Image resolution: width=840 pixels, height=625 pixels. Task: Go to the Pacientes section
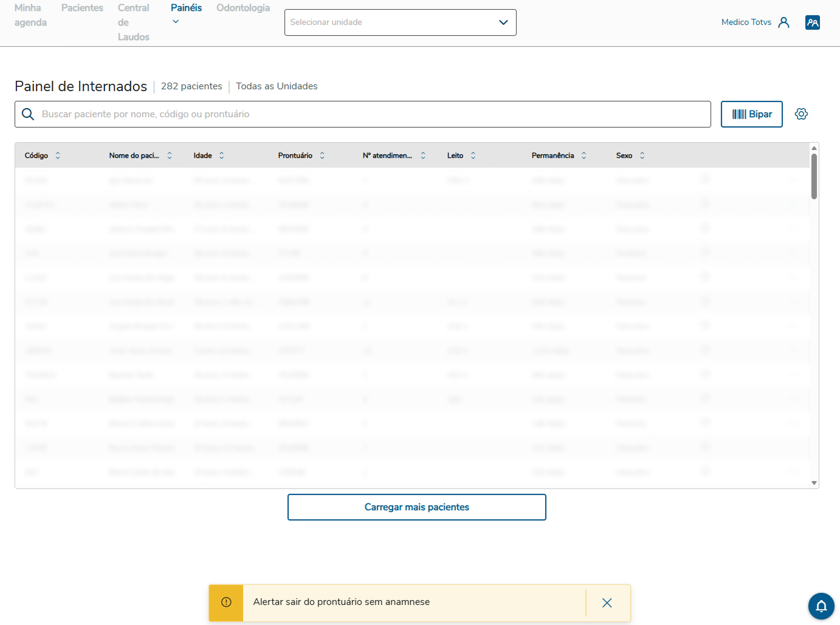pos(82,8)
